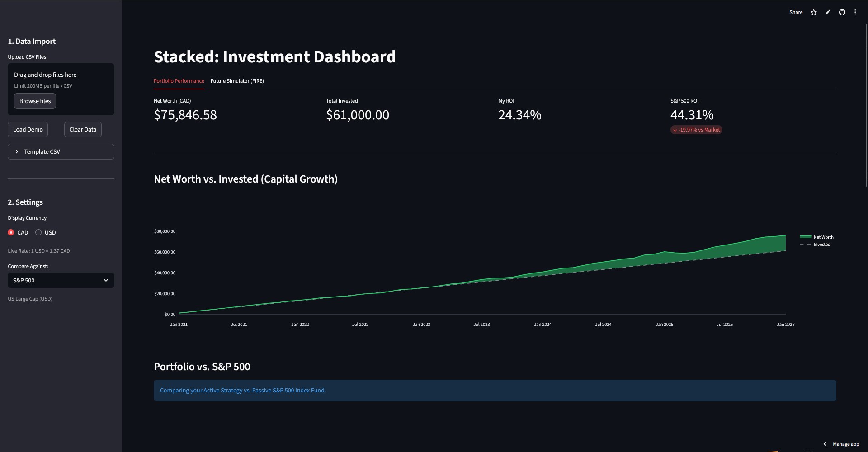Viewport: 868px width, 452px height.
Task: Switch to the Future Simulator (FIRE) tab
Action: pyautogui.click(x=237, y=81)
